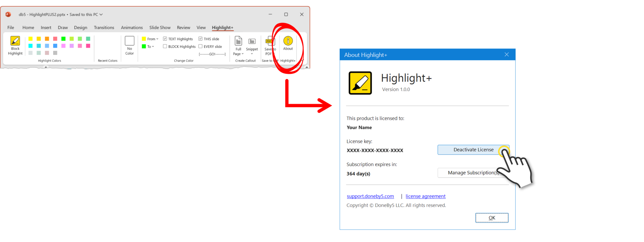Run the [-------GO!-------] change color button
The image size is (644, 242).
(212, 54)
